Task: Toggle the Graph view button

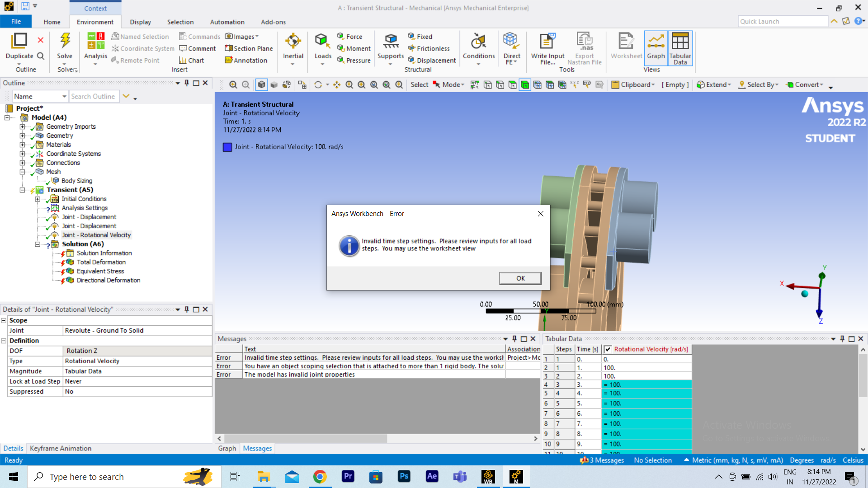Action: point(656,46)
